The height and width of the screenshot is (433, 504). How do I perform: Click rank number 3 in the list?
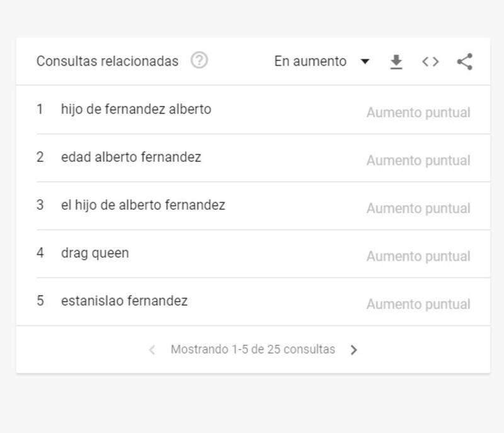click(40, 205)
